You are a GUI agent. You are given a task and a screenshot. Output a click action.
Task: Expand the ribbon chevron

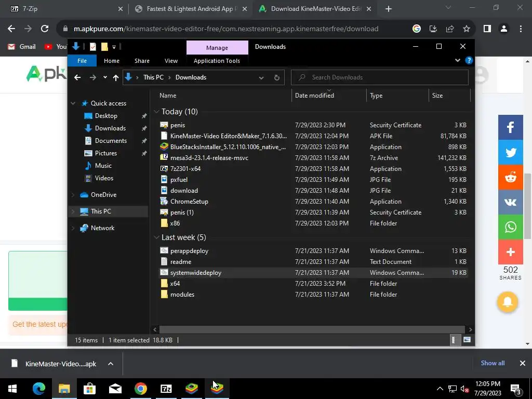coord(458,60)
